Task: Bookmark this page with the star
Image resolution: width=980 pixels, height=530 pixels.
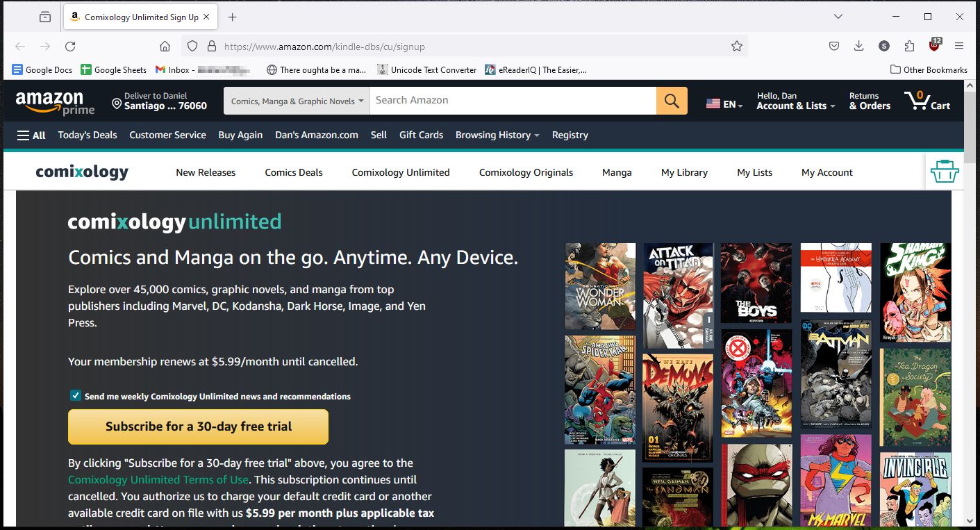Action: 737,47
